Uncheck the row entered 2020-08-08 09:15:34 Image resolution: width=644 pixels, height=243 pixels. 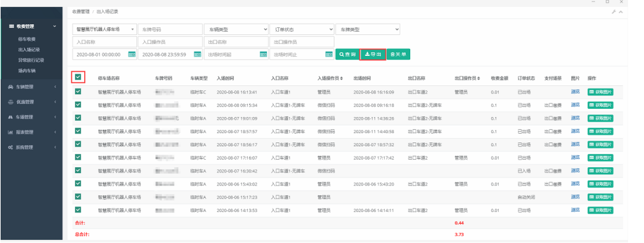pos(78,105)
